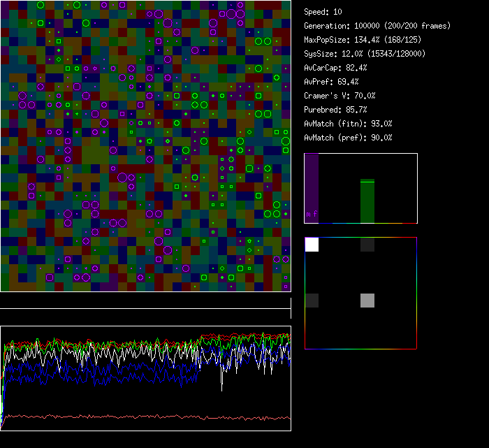Select the AvCarCap 82.4% value

(335, 68)
